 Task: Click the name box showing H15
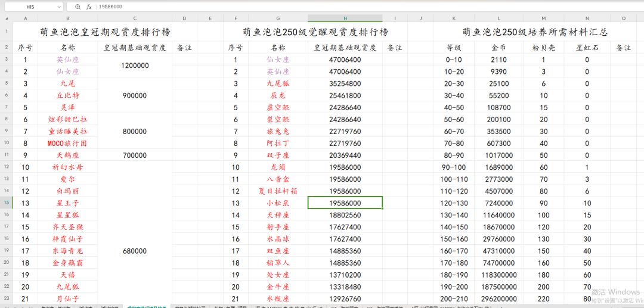30,7
